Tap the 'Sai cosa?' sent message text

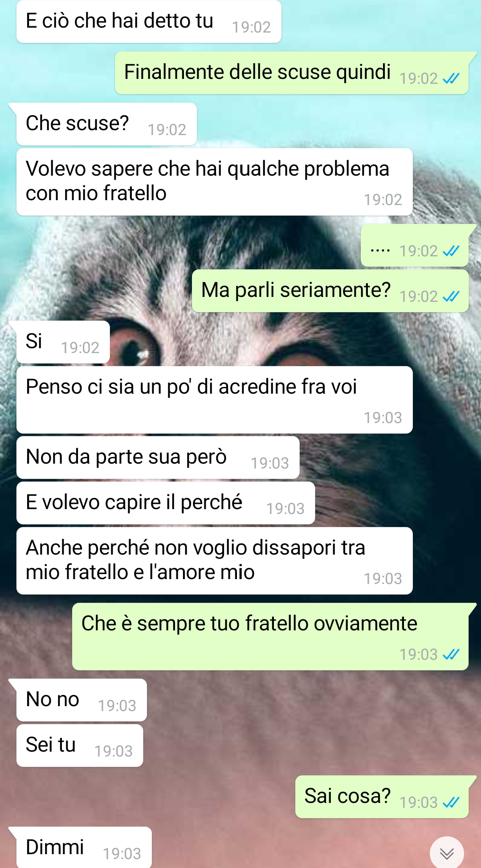347,796
